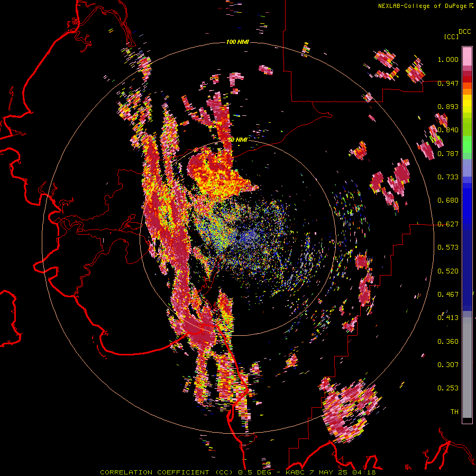This screenshot has height=476, width=476.
Task: Click the 0.947 legend value
Action: click(448, 83)
